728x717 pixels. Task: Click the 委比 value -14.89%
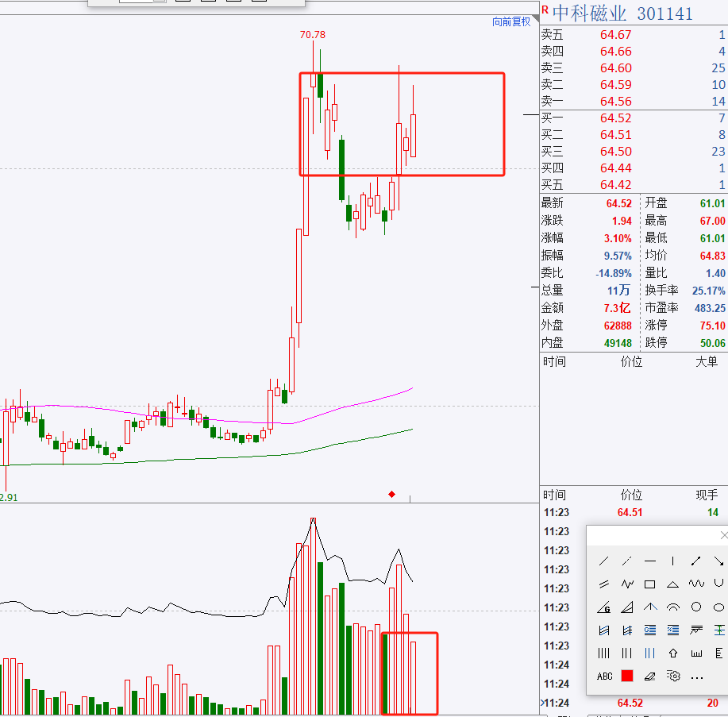click(614, 273)
